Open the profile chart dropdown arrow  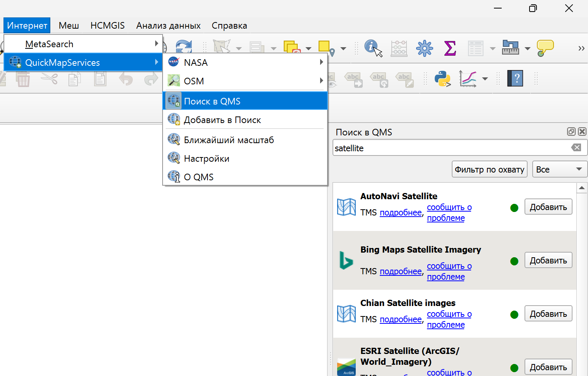[x=485, y=79]
